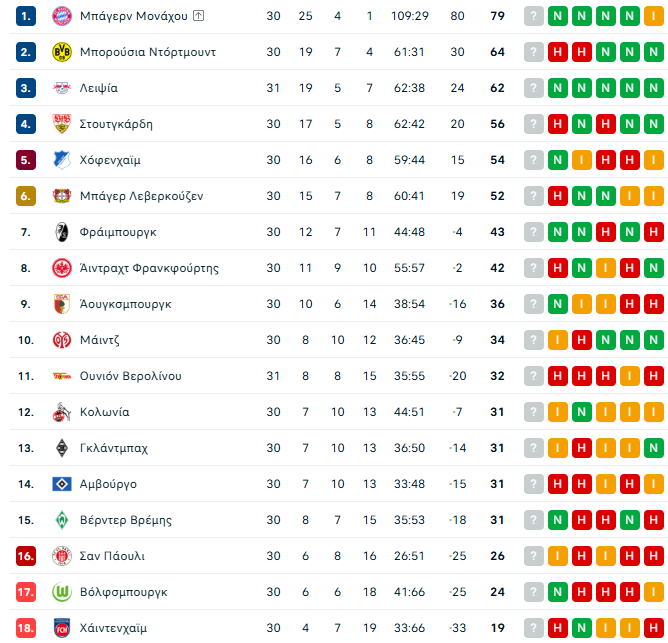Open the Κολωνία team link
Screen dimensions: 668x643
pos(104,412)
